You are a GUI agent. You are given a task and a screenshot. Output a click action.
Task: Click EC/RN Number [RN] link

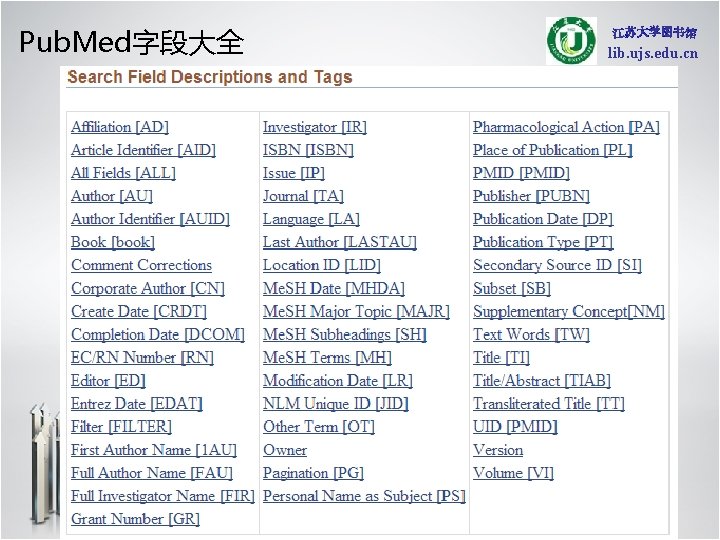[x=142, y=357]
